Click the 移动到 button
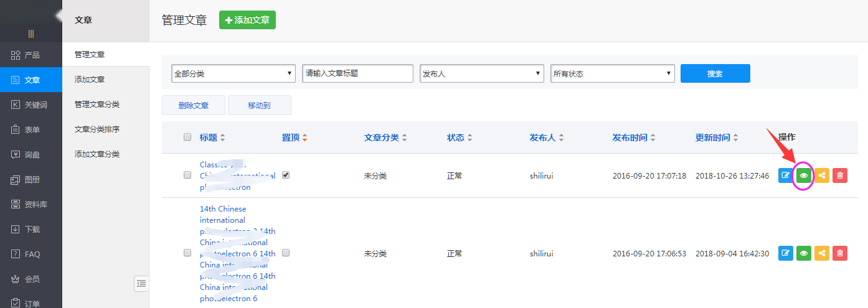Viewport: 868px width, 308px height. point(259,106)
